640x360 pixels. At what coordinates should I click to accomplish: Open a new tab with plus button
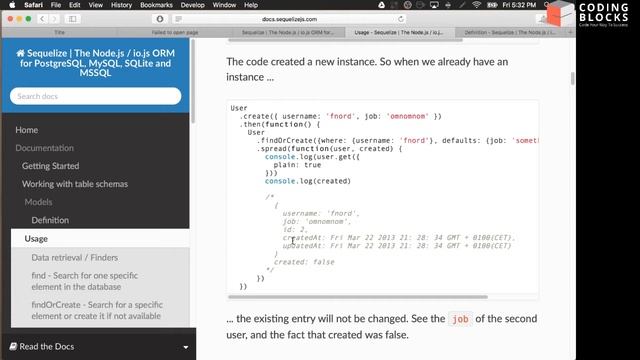tap(570, 32)
